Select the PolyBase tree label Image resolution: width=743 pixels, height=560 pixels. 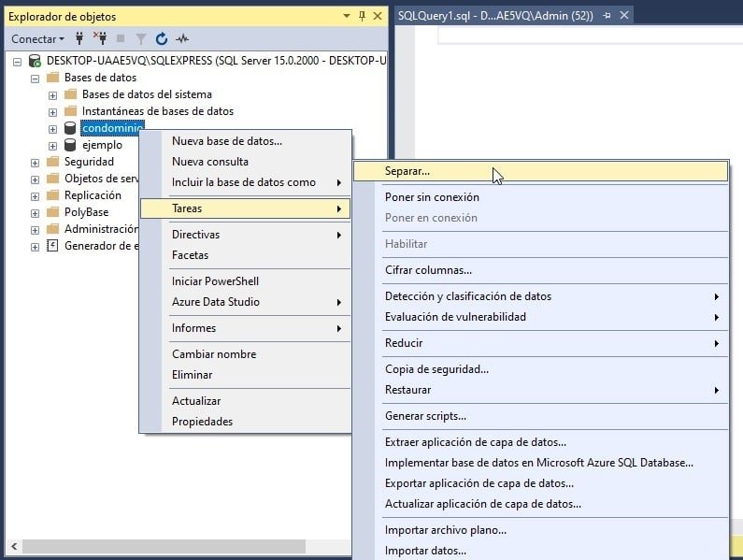pyautogui.click(x=86, y=212)
